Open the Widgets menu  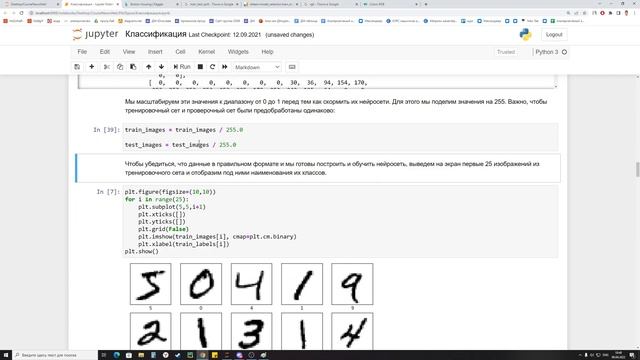point(238,52)
